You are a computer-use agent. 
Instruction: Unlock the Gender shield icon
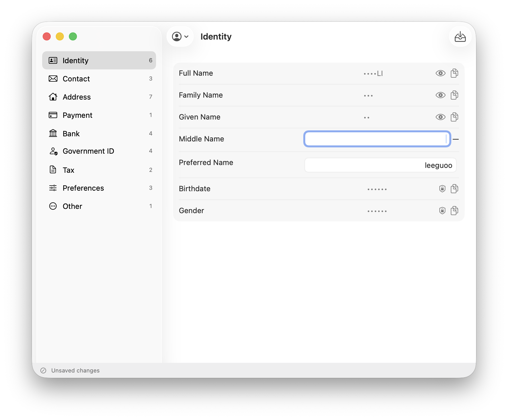[442, 211]
